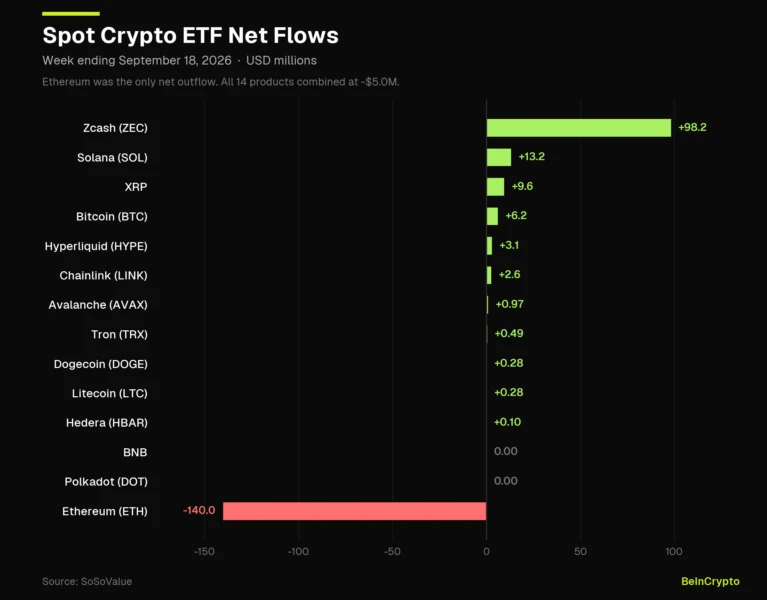The image size is (767, 600).
Task: Click the +98.2 value label
Action: coord(692,127)
